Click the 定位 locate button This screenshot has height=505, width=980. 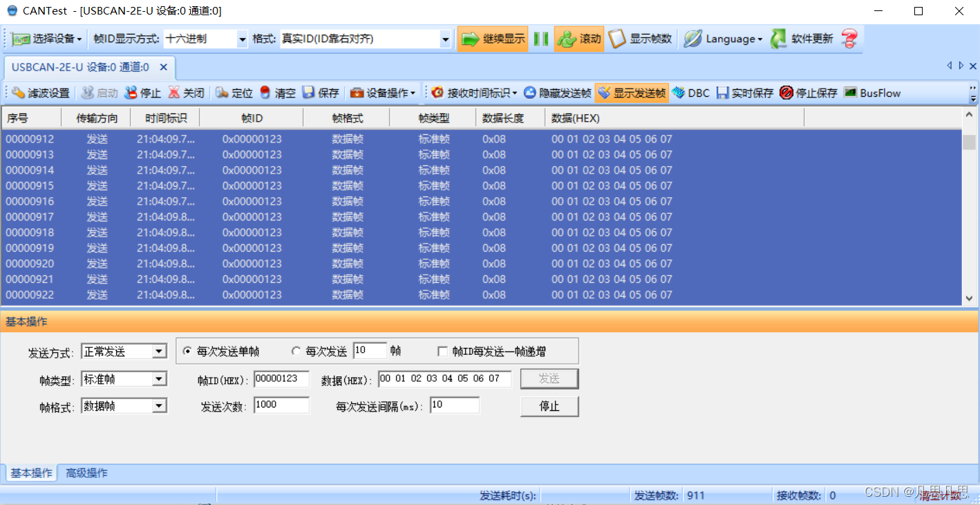point(234,93)
